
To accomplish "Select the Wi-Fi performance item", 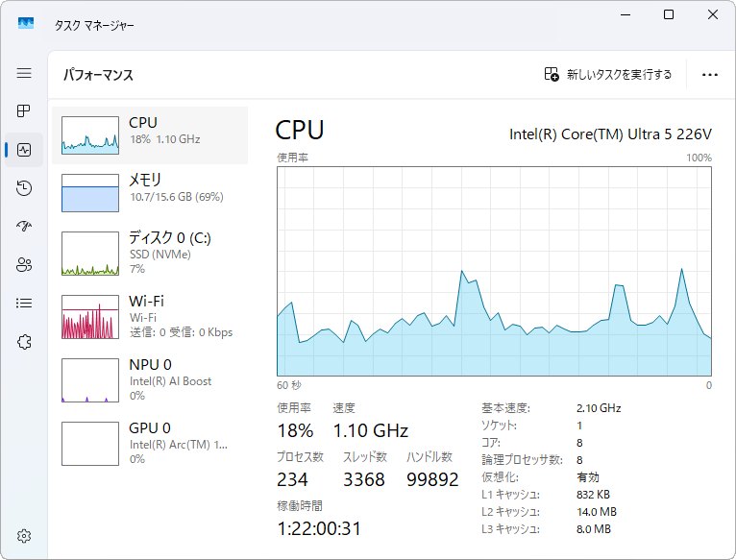I will tap(150, 316).
